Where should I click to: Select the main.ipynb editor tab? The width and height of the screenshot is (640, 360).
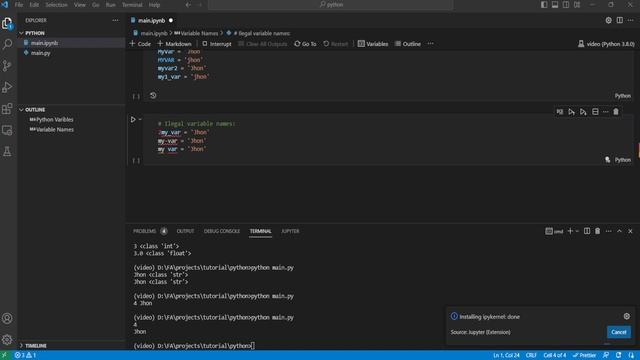(x=151, y=20)
